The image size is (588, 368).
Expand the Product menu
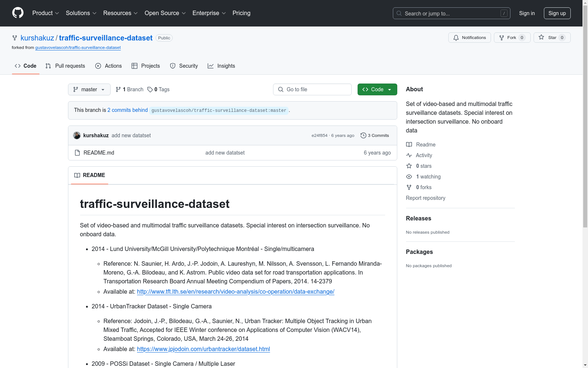pos(46,13)
